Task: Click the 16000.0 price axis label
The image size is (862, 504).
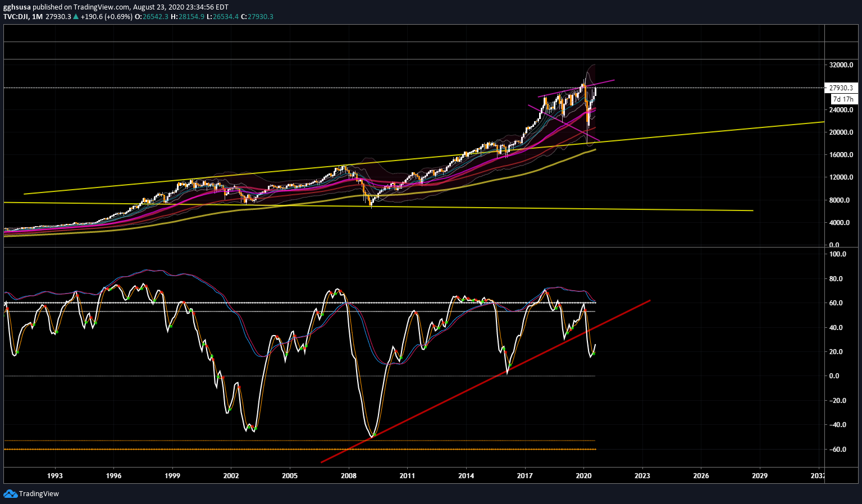Action: pos(841,155)
